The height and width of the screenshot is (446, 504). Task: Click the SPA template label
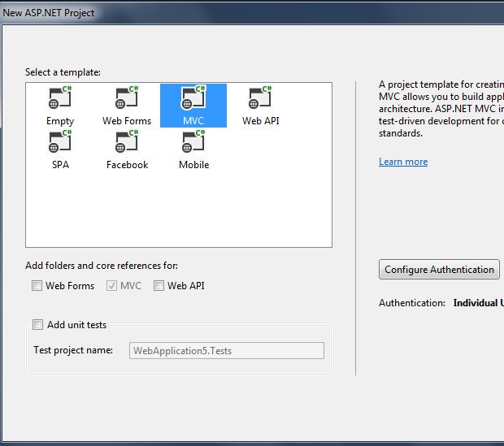60,165
